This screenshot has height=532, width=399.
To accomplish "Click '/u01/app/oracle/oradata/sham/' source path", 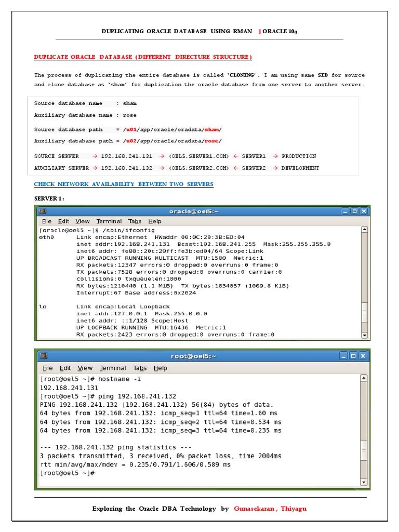I will tap(172, 129).
